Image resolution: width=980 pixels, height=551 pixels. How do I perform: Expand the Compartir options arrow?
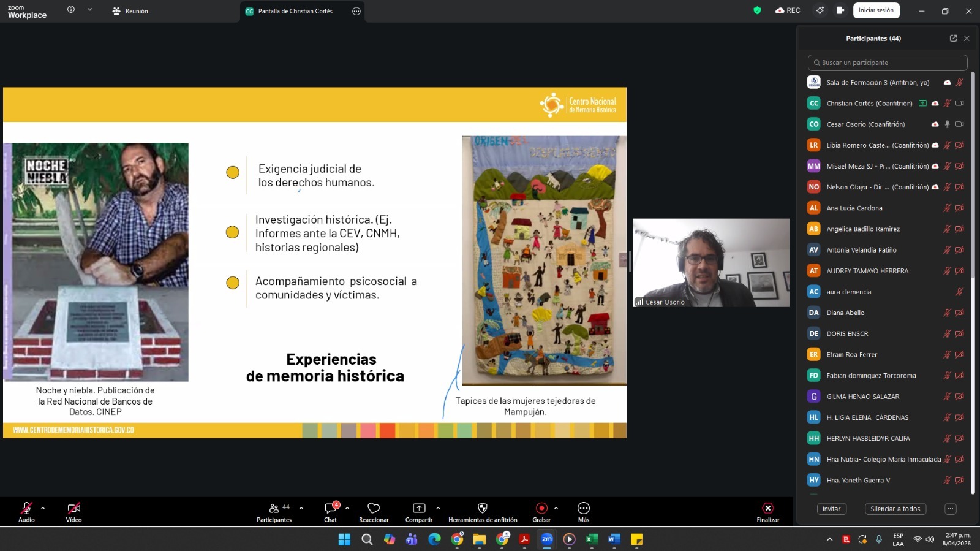(438, 508)
